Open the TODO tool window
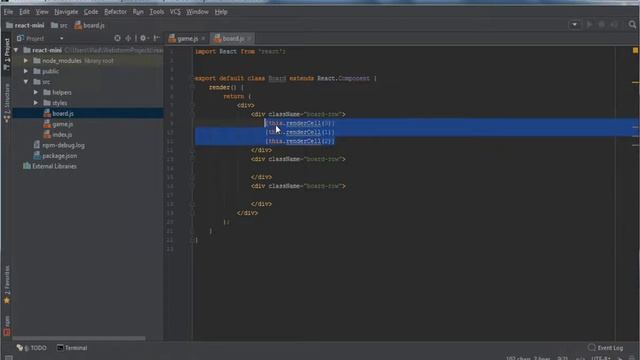The height and width of the screenshot is (360, 640). (32, 348)
